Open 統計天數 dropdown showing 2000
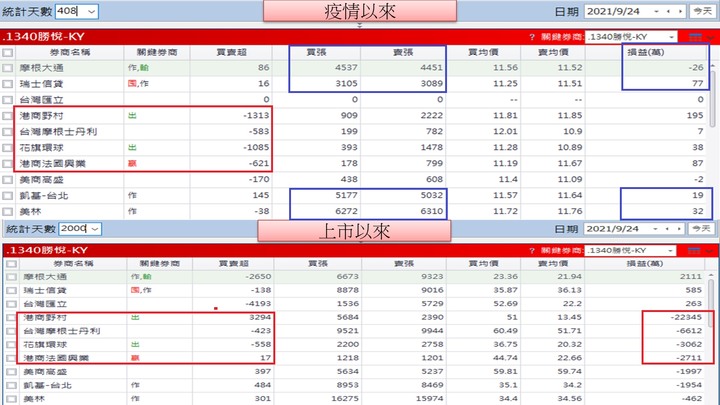This screenshot has width=720, height=405. coord(95,229)
